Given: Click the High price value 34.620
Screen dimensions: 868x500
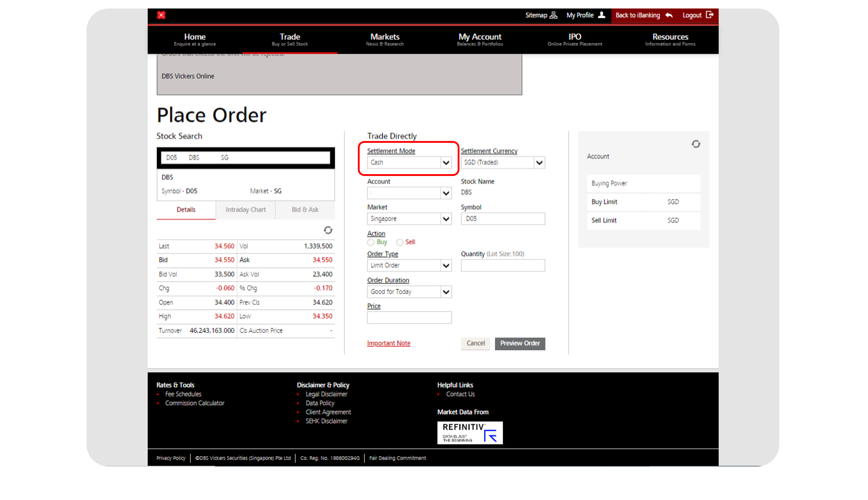Looking at the screenshot, I should click(x=224, y=316).
